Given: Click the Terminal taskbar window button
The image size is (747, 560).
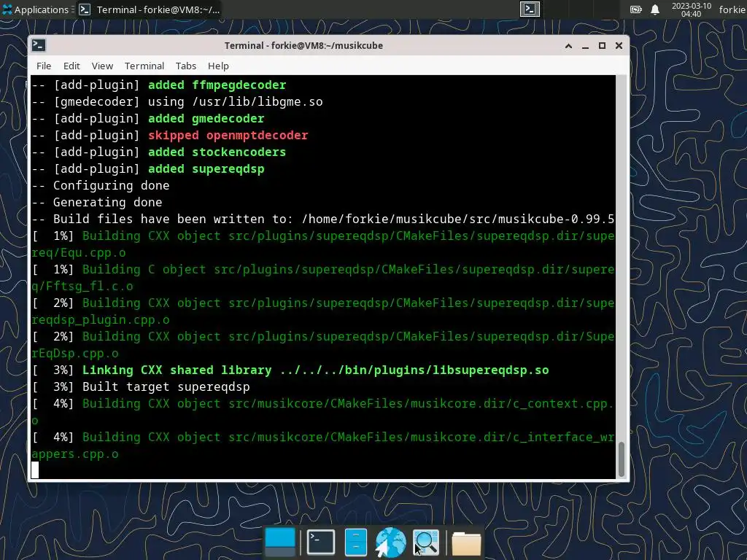Looking at the screenshot, I should (150, 9).
